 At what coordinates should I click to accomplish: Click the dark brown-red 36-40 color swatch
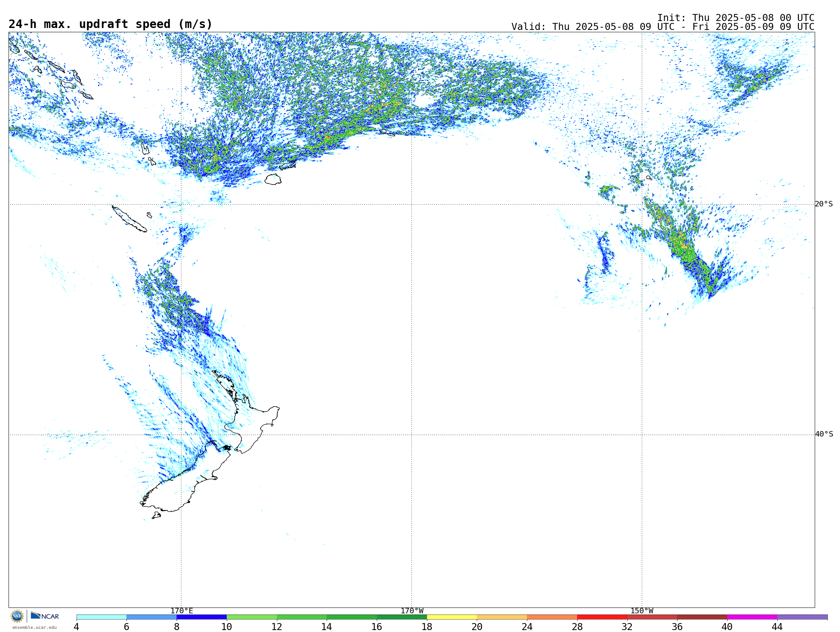(702, 617)
